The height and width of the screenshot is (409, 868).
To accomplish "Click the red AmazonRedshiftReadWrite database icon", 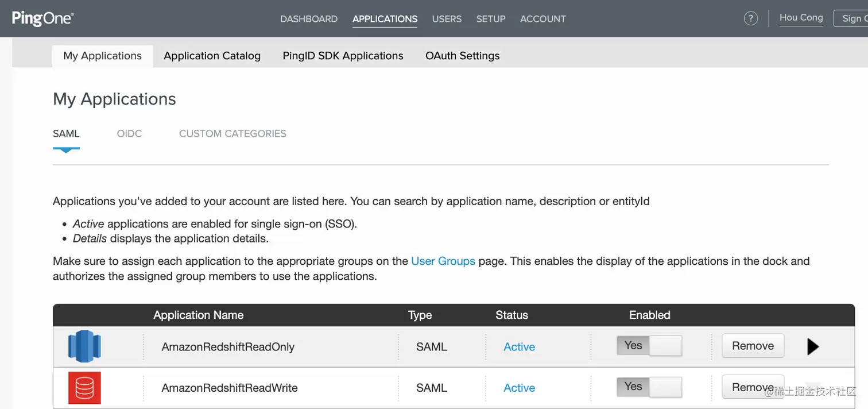I will (x=84, y=388).
